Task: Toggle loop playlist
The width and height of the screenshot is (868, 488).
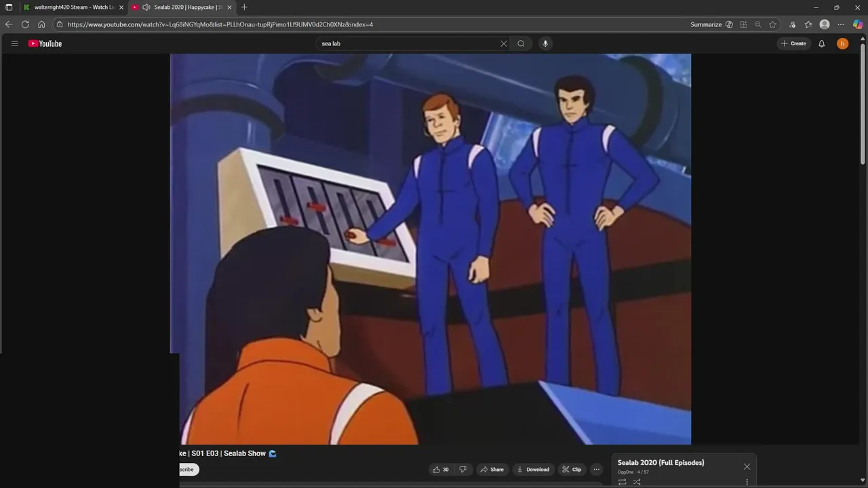Action: pyautogui.click(x=622, y=482)
